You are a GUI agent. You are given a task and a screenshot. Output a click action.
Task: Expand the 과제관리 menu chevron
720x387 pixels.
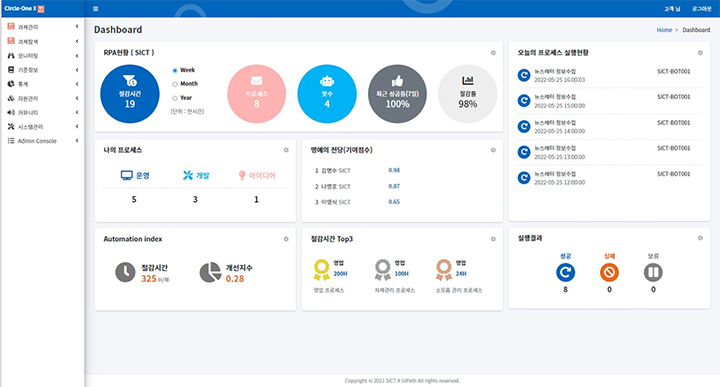coord(77,27)
